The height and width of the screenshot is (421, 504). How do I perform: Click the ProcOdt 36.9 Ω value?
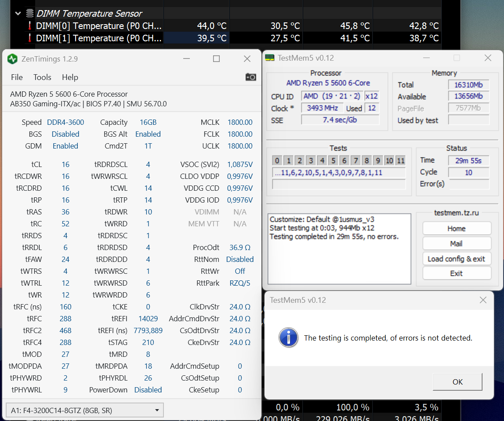pyautogui.click(x=240, y=247)
